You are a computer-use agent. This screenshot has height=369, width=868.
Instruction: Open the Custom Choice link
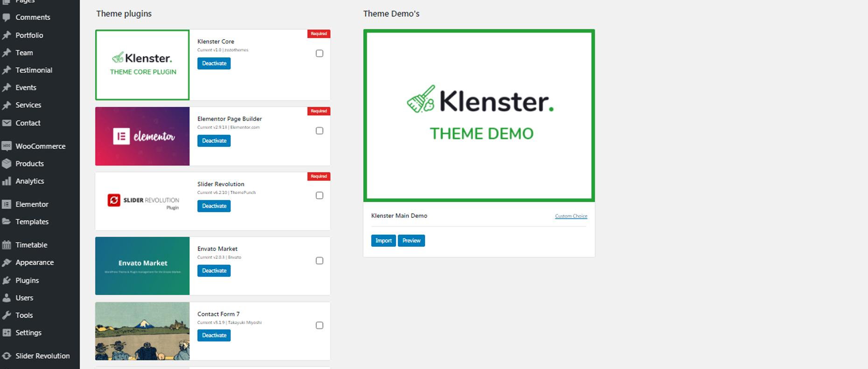[x=571, y=216]
